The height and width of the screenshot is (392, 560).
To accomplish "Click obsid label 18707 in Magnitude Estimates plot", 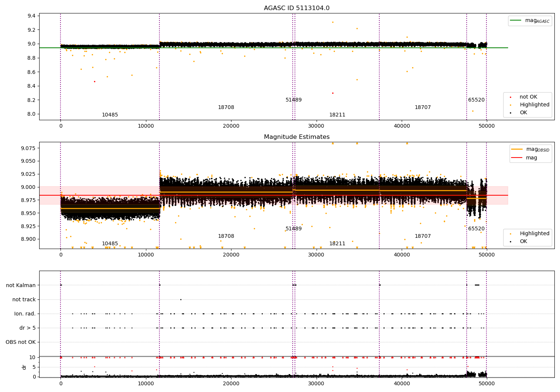I will tap(423, 236).
